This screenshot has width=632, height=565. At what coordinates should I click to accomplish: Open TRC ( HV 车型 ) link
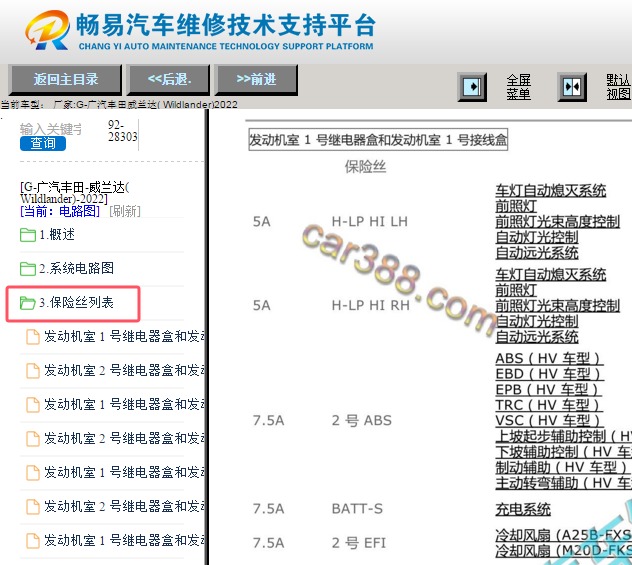(x=549, y=405)
